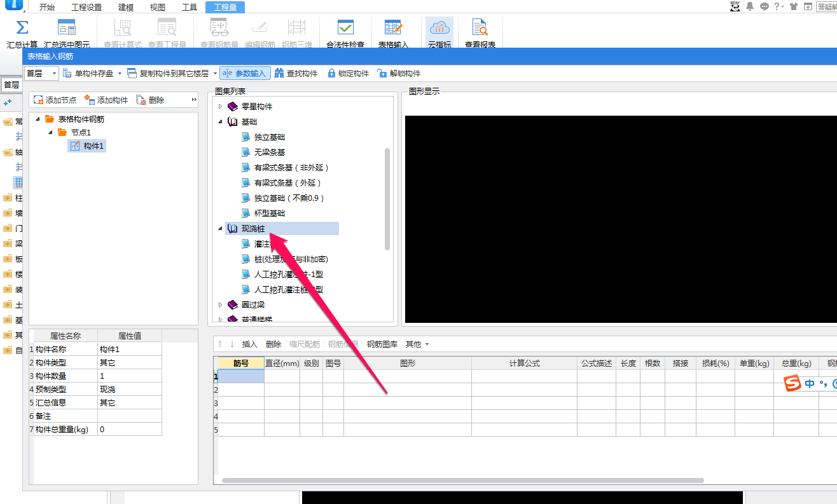Click the 答疑解惑 search box
837x504 pixels.
[x=827, y=6]
